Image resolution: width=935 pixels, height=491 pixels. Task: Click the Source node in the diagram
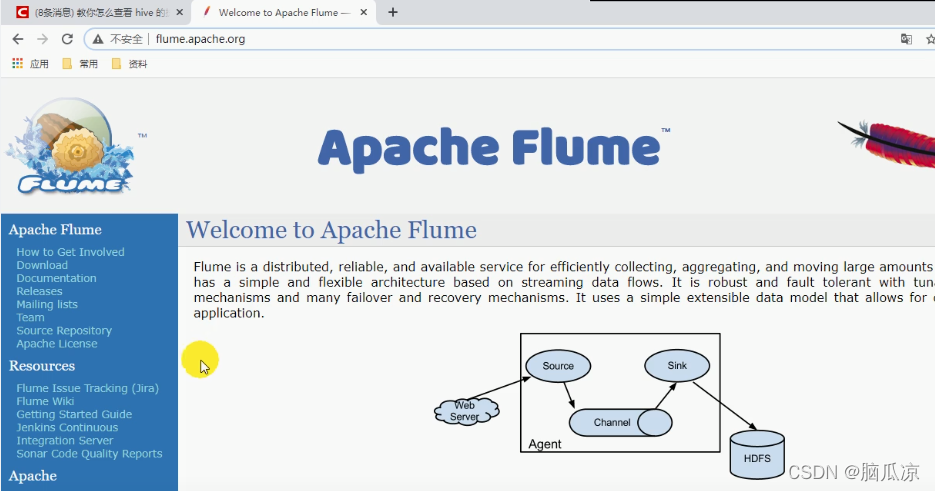(x=558, y=366)
